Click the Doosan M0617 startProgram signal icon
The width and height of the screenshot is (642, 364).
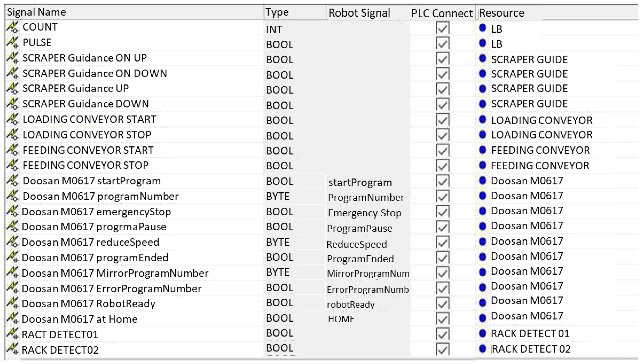tap(12, 181)
